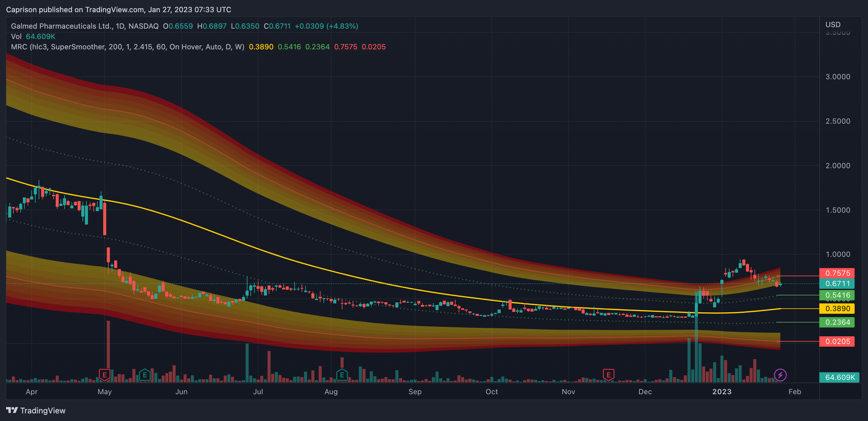Viewport: 868px width, 421px height.
Task: Click the green 0.5416 price label
Action: point(837,295)
